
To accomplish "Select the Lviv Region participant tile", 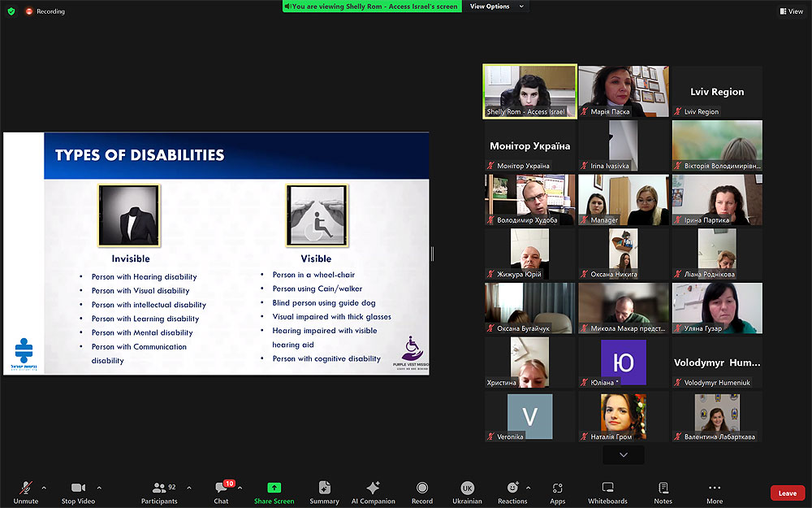I will 717,91.
